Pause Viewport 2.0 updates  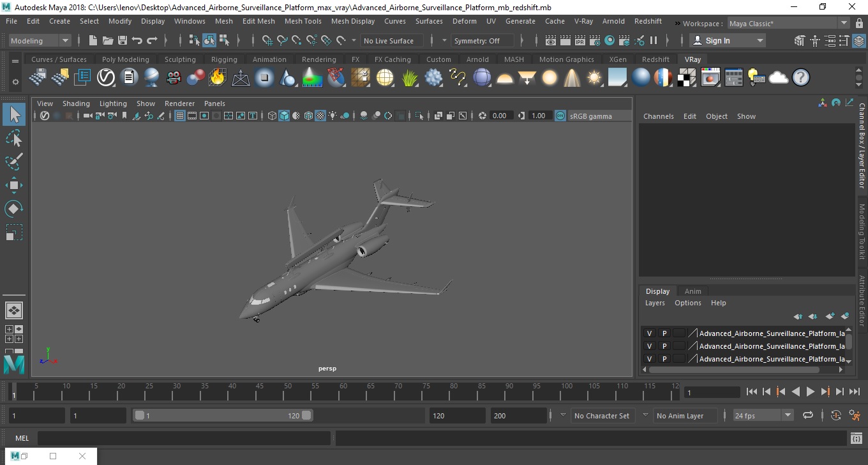[654, 40]
